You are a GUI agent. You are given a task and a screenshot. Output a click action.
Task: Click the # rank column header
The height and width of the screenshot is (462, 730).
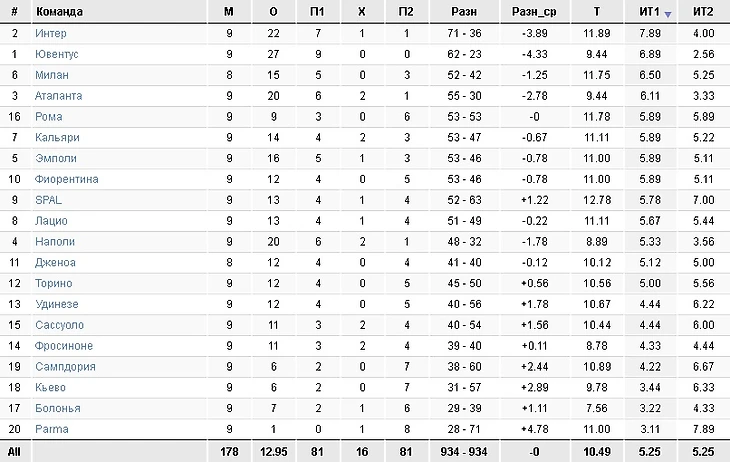click(x=14, y=12)
